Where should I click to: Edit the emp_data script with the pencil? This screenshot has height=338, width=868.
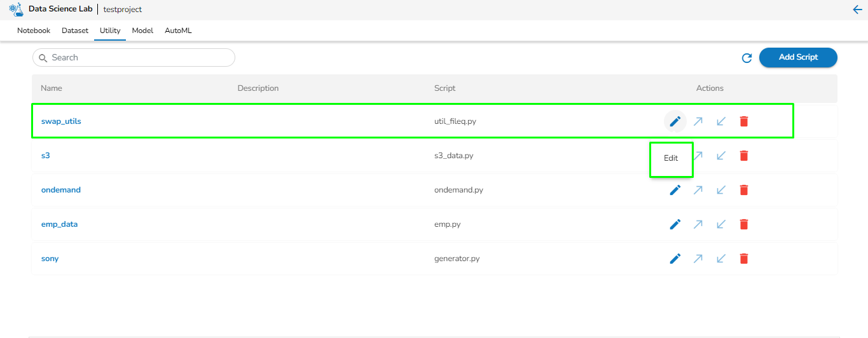click(675, 224)
